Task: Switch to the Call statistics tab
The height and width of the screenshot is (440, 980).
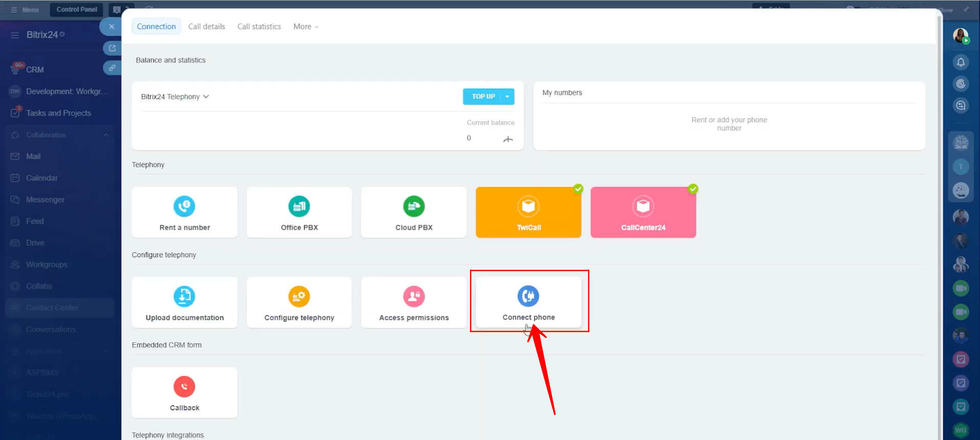Action: coord(259,27)
